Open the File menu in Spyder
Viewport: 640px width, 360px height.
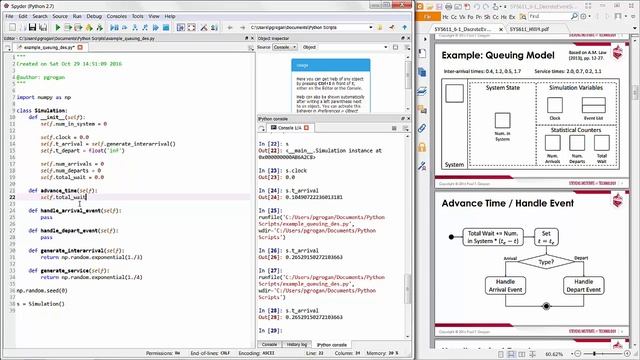[9, 16]
